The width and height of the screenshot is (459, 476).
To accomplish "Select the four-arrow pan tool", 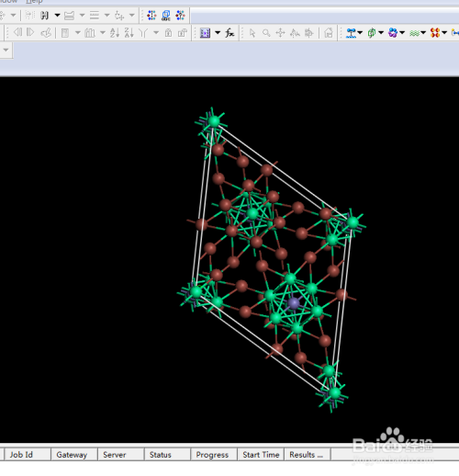I will click(280, 33).
